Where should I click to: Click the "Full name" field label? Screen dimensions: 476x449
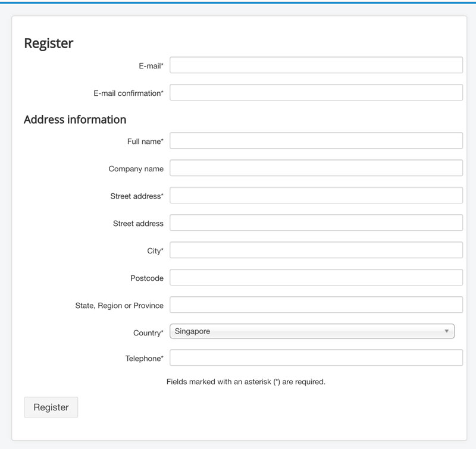pos(145,142)
